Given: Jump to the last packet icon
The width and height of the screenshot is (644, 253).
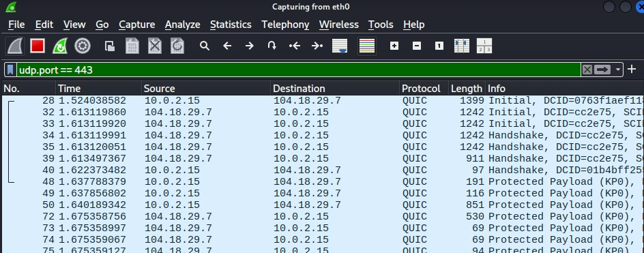Looking at the screenshot, I should [x=317, y=46].
